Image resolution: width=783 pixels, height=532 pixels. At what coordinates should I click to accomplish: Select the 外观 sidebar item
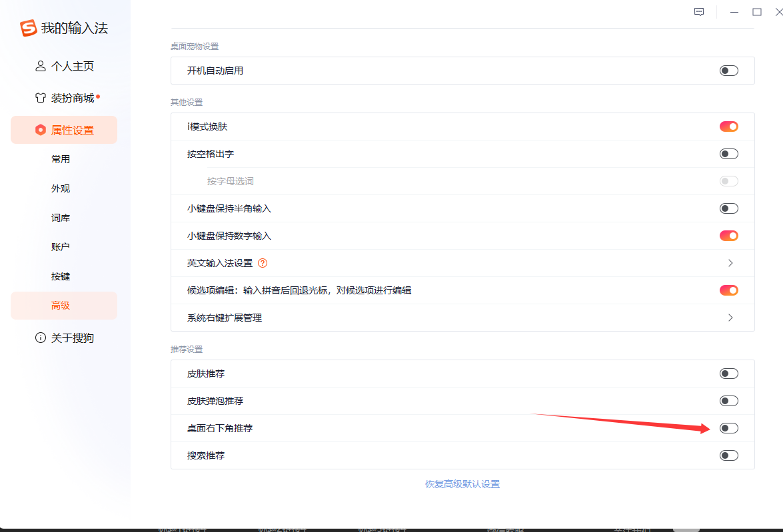[61, 188]
